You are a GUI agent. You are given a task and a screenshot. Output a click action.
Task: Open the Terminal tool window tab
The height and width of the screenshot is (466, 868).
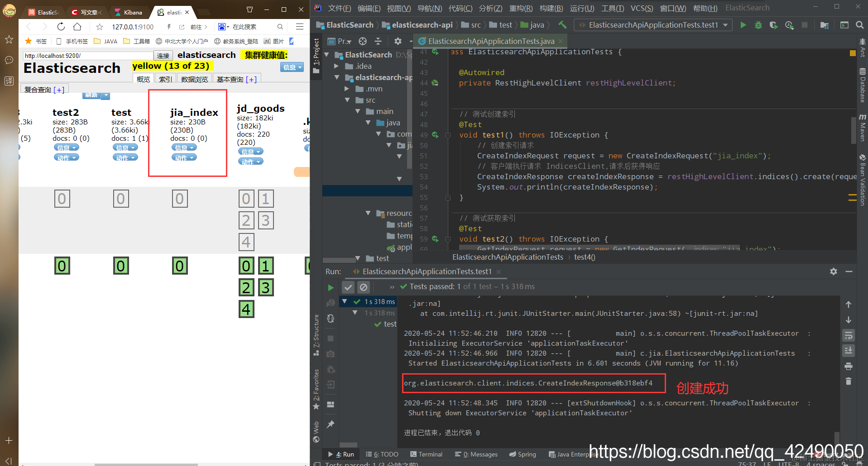(x=426, y=454)
